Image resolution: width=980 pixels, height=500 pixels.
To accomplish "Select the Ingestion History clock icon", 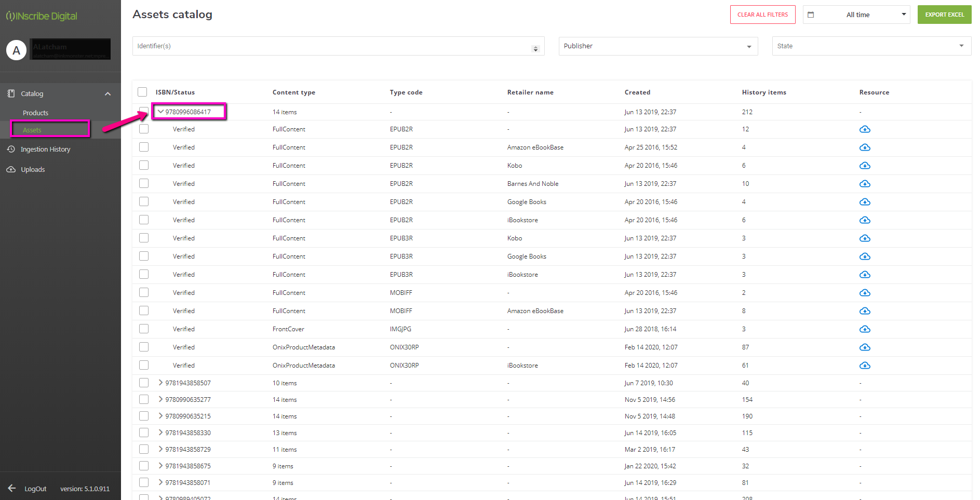I will [x=11, y=149].
